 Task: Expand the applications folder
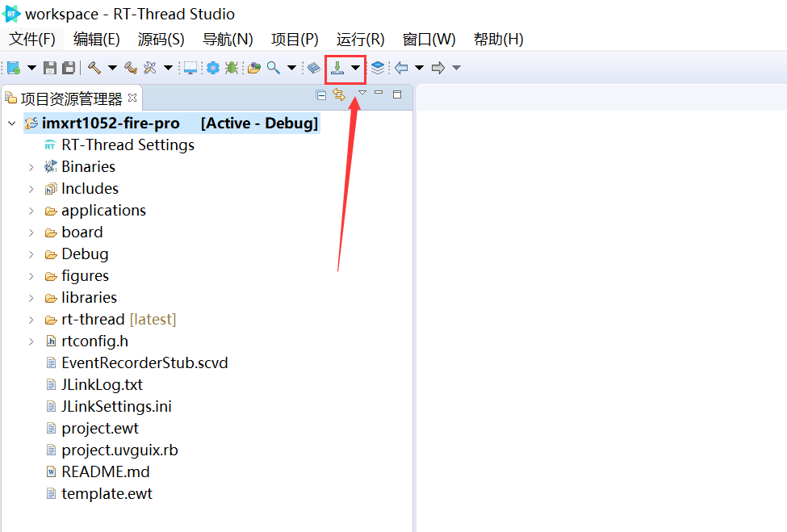point(31,211)
